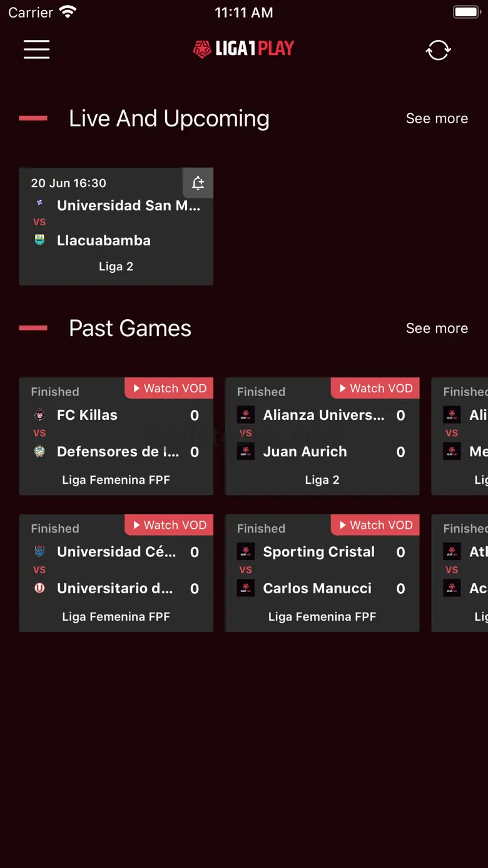See more Live And Upcoming games

(437, 118)
